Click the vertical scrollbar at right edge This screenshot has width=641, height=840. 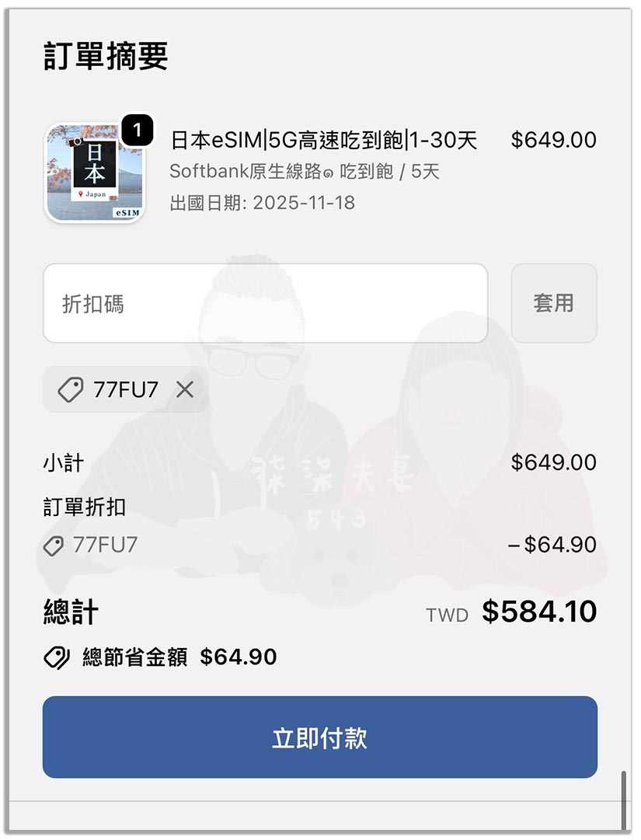[x=623, y=800]
